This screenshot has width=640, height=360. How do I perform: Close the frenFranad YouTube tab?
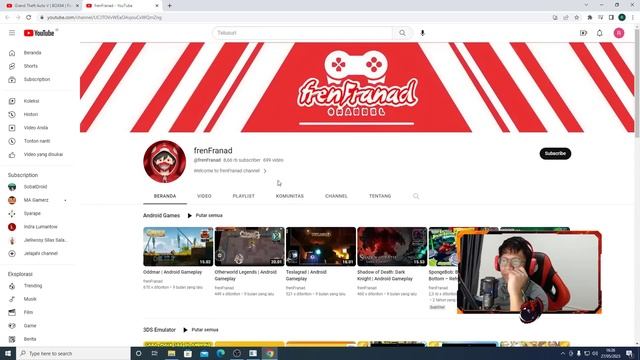coord(157,6)
